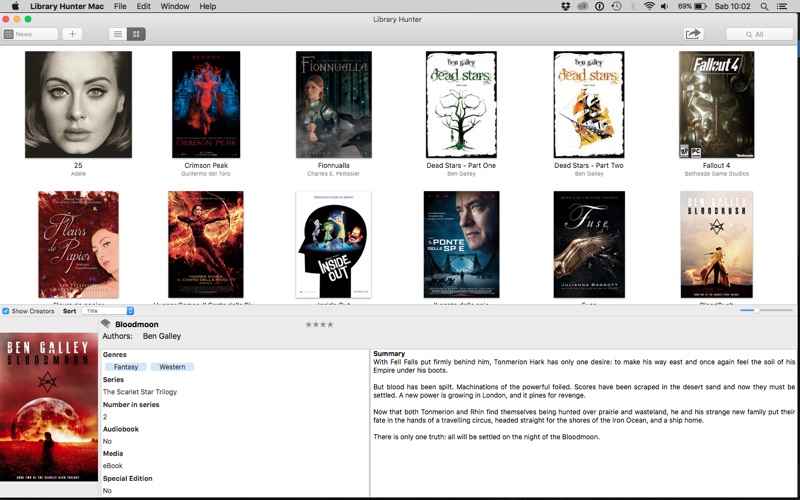The image size is (800, 500).
Task: Click the share/export button
Action: (693, 34)
